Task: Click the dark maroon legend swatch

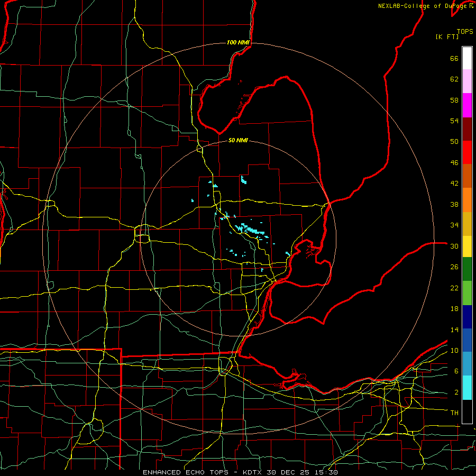Action: [x=467, y=129]
